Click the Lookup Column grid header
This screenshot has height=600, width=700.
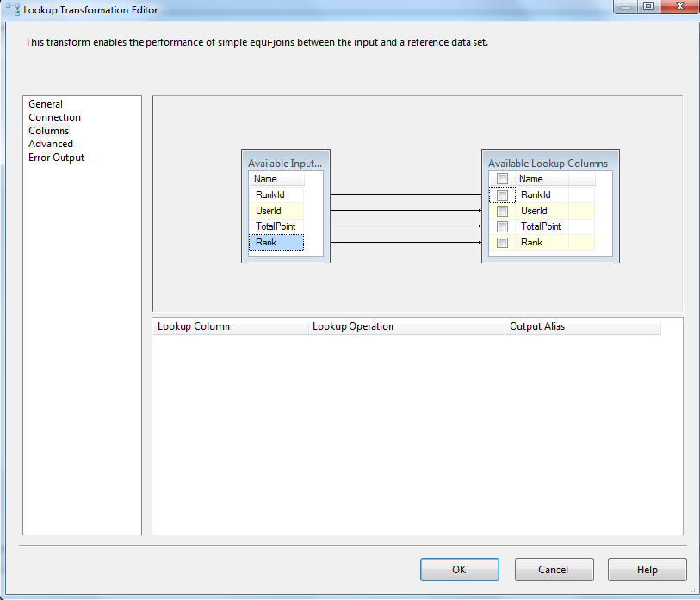[x=231, y=326]
